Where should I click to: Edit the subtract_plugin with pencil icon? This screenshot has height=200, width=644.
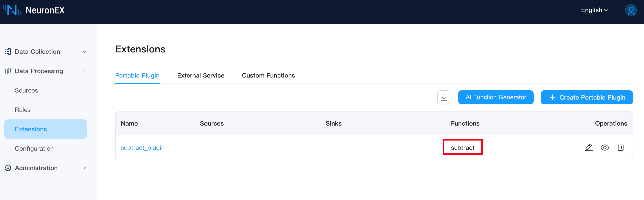[588, 147]
